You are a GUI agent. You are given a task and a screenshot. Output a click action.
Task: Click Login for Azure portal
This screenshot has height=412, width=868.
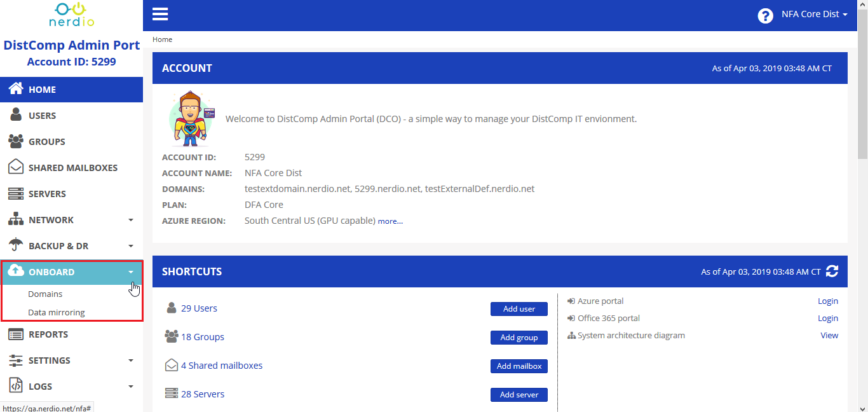point(828,301)
